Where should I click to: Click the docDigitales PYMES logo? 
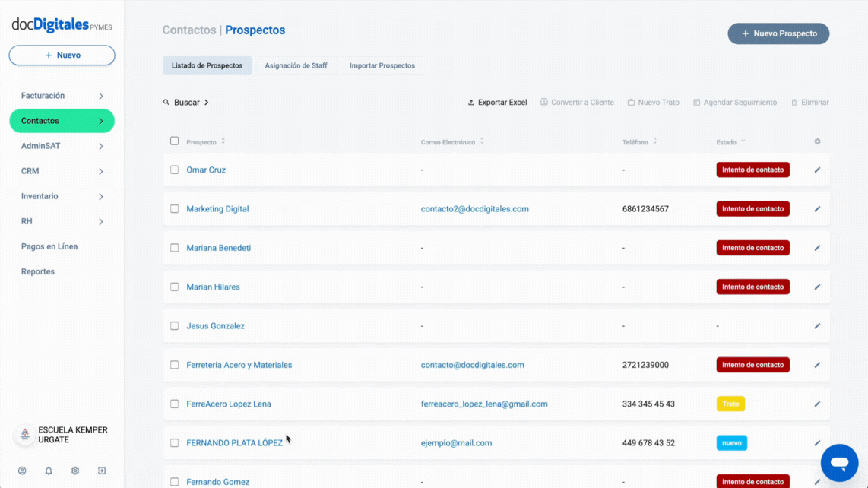coord(62,25)
